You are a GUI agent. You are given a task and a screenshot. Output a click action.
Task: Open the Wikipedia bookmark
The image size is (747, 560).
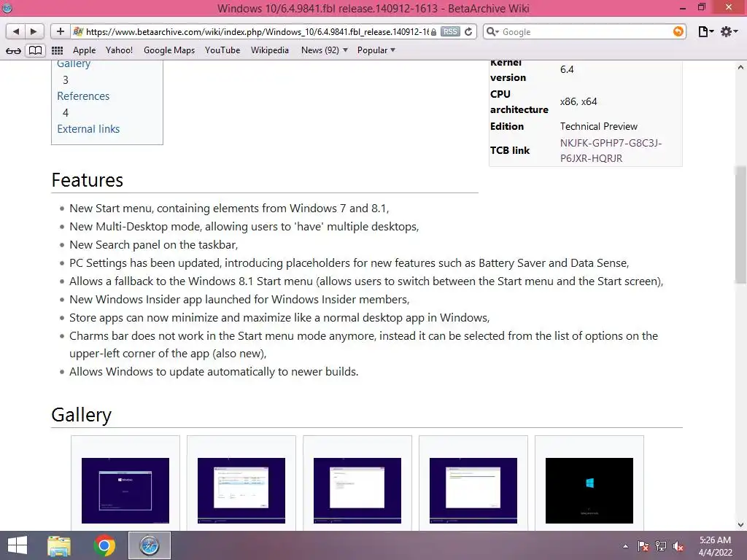tap(270, 50)
